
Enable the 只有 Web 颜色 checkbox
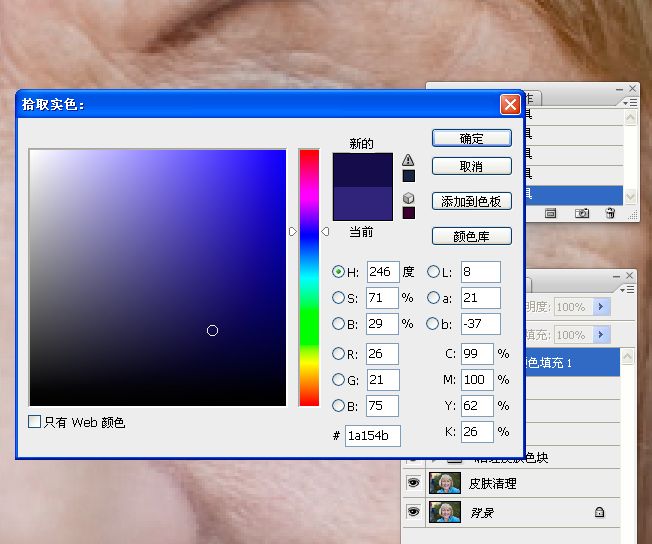(34, 422)
